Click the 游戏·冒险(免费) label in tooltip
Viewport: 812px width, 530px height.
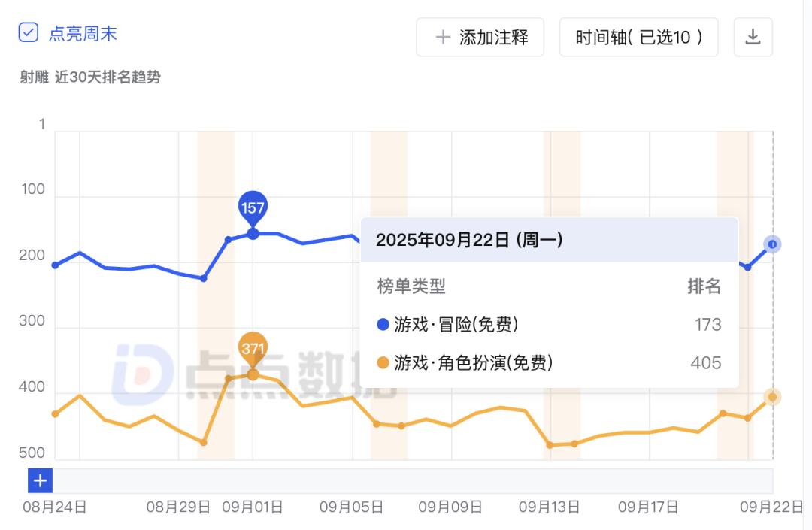click(456, 325)
